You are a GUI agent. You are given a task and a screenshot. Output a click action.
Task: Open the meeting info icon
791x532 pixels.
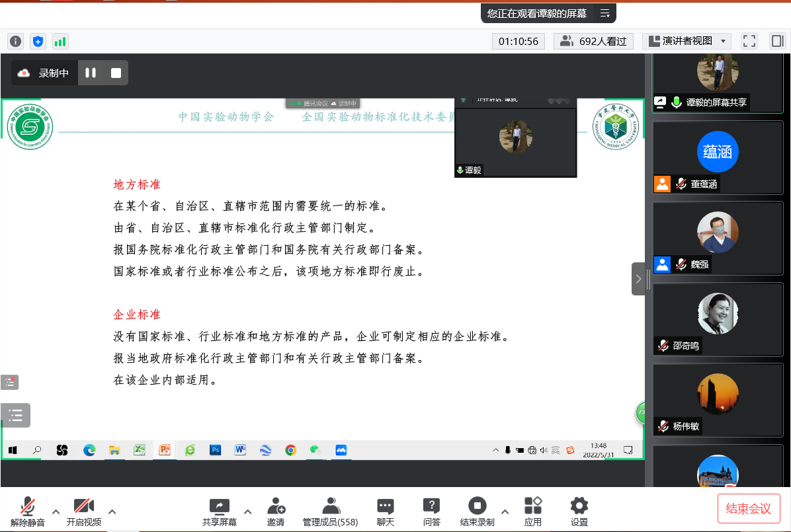[x=15, y=42]
